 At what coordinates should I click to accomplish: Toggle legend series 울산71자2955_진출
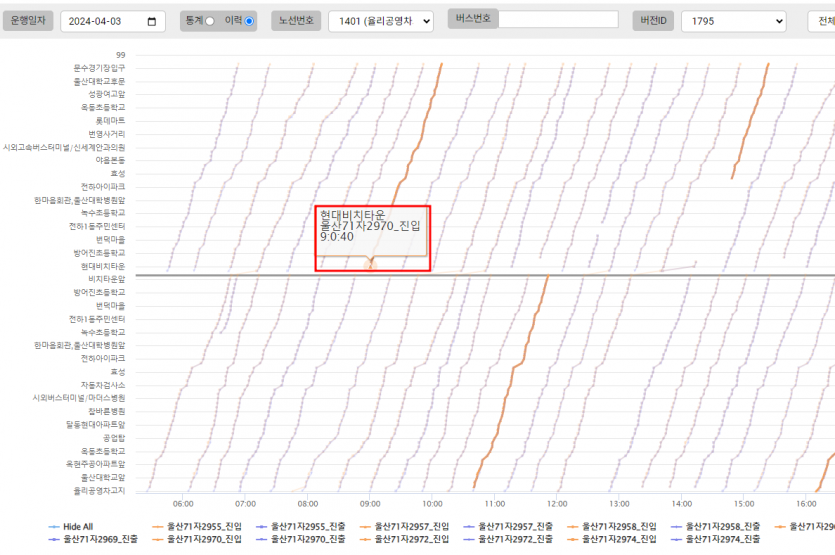pyautogui.click(x=304, y=526)
